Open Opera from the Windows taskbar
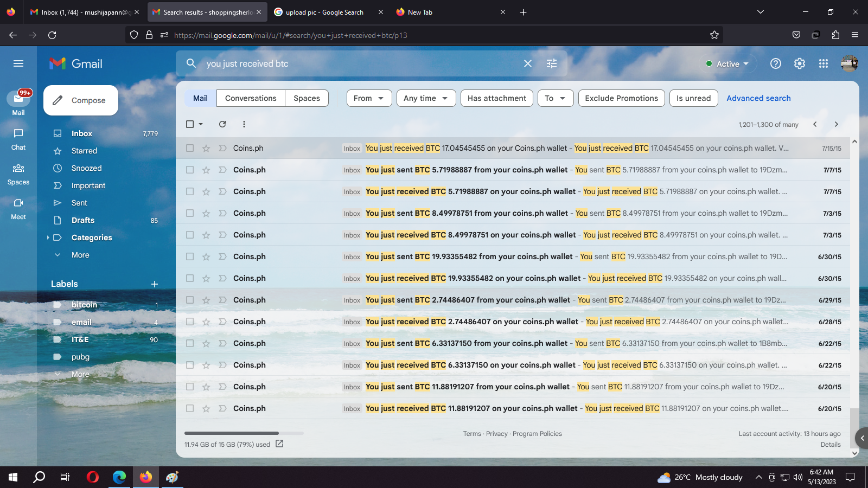Screen dimensions: 868x488 [x=93, y=477]
